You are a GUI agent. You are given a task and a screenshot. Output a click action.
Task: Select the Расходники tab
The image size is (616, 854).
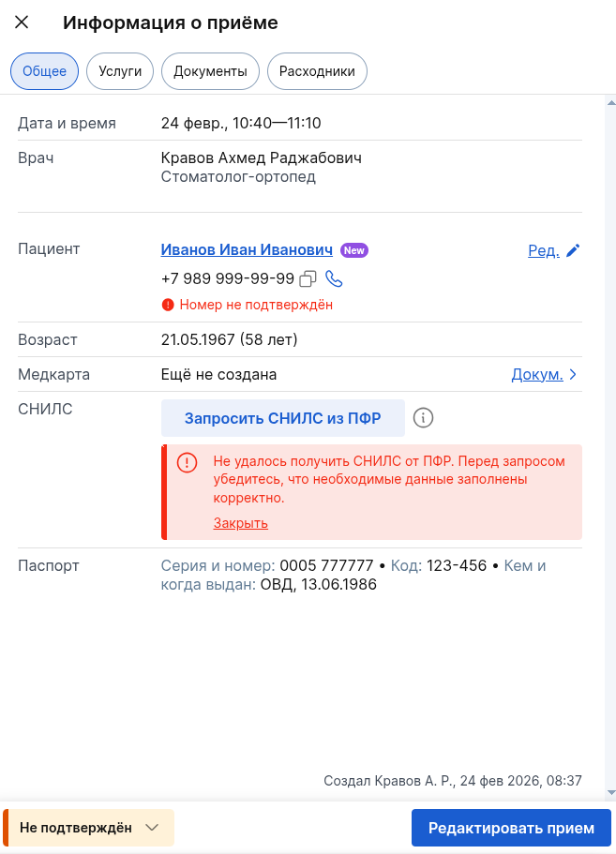[x=317, y=70]
